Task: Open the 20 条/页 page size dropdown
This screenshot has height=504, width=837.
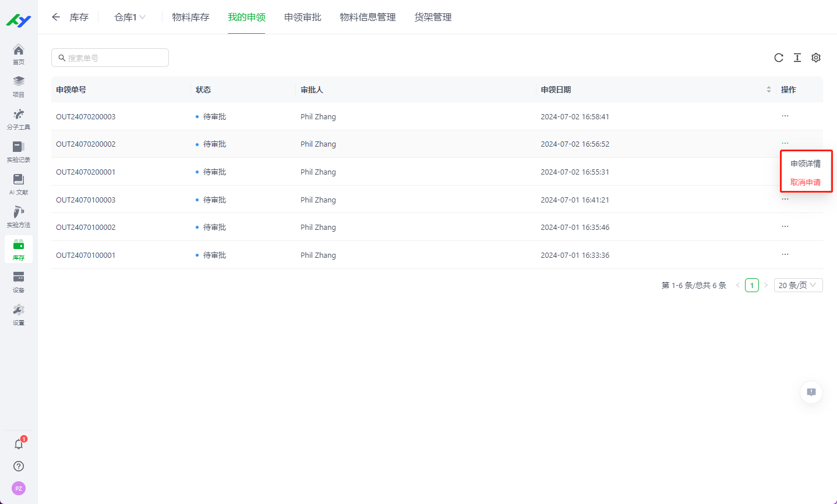Action: click(x=798, y=285)
